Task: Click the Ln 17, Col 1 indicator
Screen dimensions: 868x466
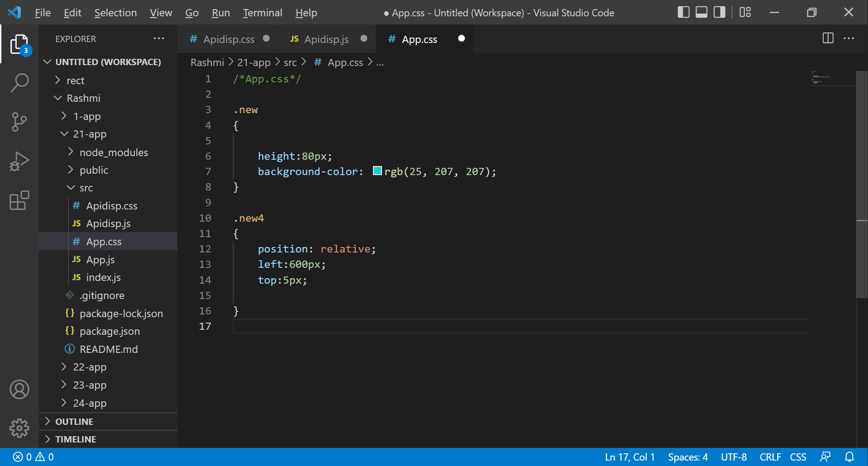Action: pos(630,457)
